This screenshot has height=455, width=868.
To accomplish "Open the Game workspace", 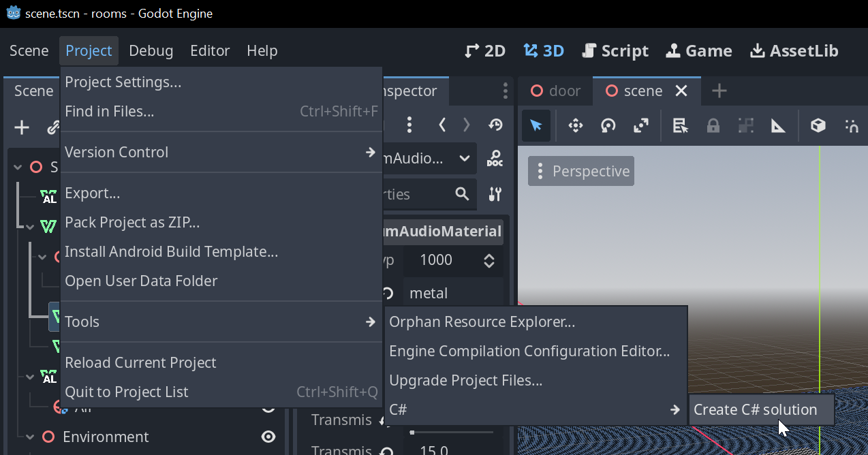I will point(699,51).
